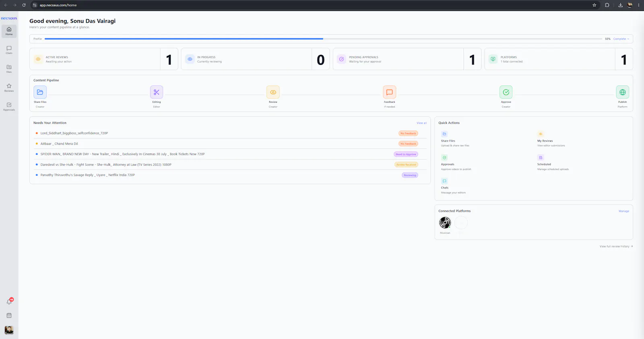Click the Musician connected platform avatar
Screen dimensions: 644x339
(445, 222)
